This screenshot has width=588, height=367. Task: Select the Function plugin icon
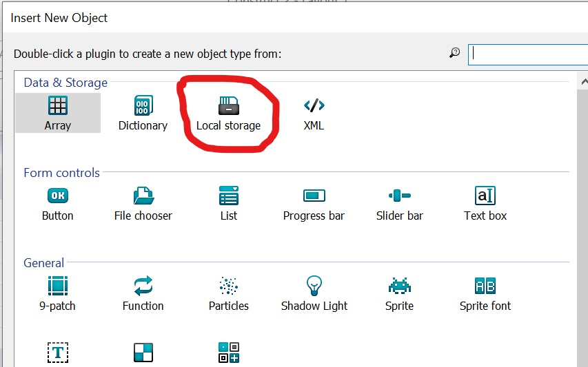(143, 293)
